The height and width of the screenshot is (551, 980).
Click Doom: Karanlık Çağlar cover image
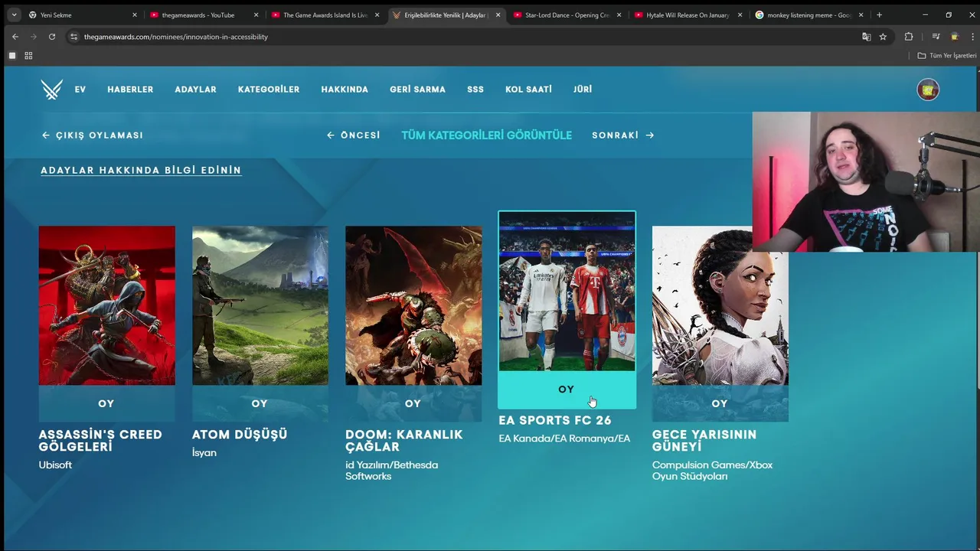[413, 305]
